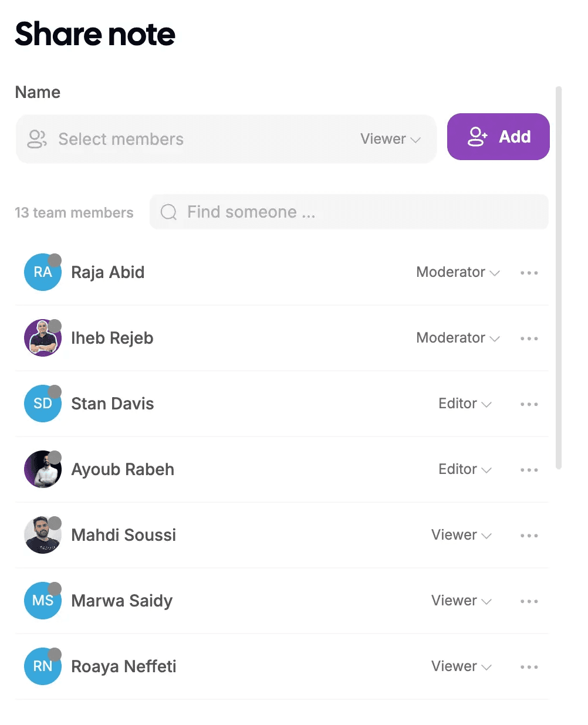The height and width of the screenshot is (725, 588).
Task: Open more options for Ayoub Rabeh
Action: point(529,470)
